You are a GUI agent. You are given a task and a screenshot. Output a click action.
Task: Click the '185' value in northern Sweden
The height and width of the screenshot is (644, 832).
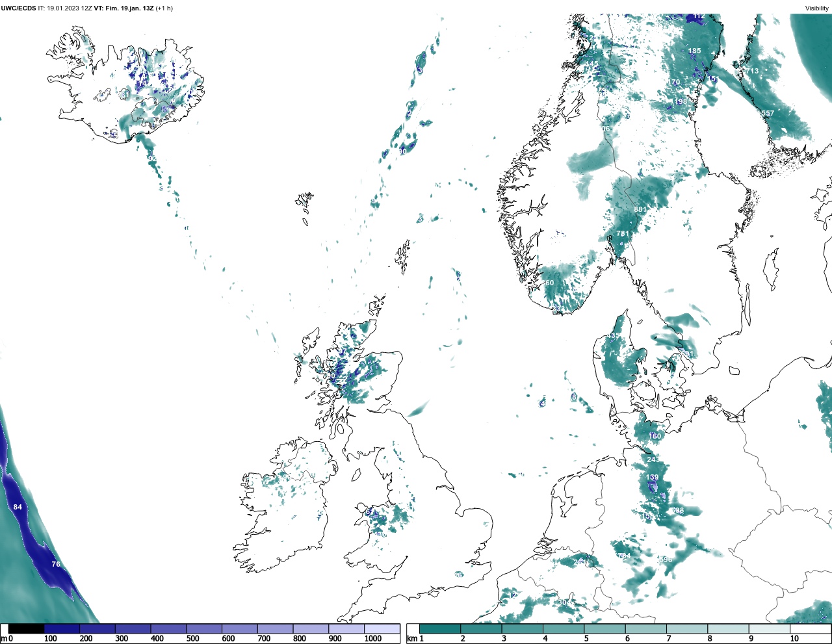[695, 51]
